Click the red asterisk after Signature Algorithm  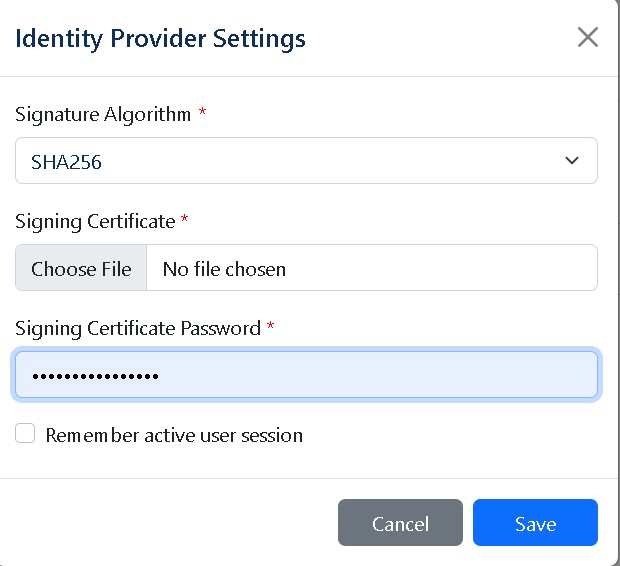203,114
